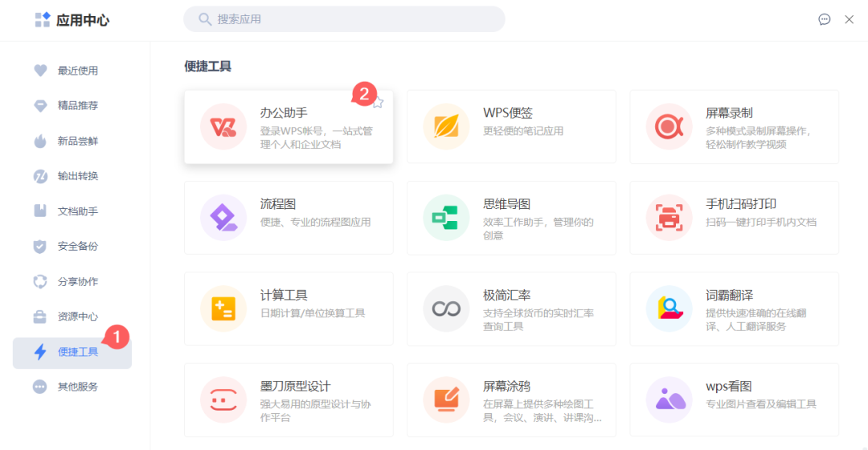Click the 屏幕录制 card title
This screenshot has height=450, width=868.
tap(729, 113)
